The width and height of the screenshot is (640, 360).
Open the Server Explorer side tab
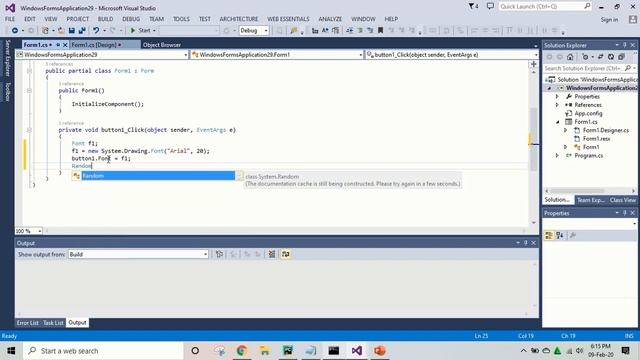7,58
